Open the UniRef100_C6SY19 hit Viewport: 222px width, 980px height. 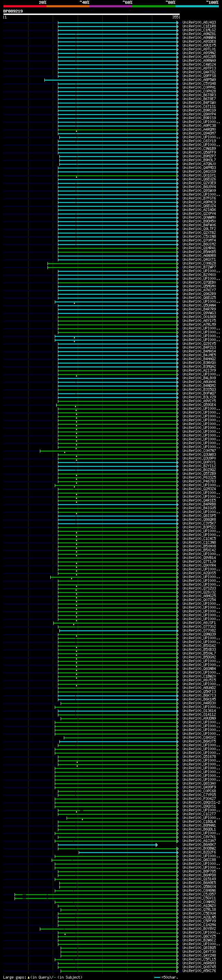(x=199, y=141)
